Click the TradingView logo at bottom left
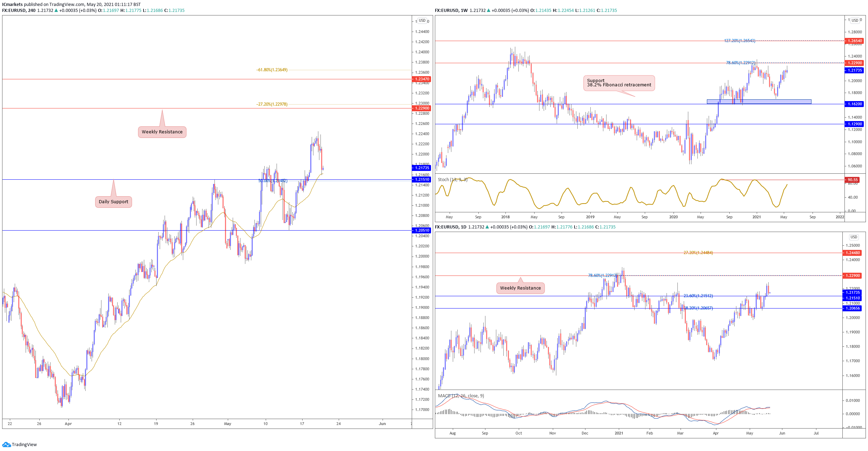The width and height of the screenshot is (868, 451). tap(19, 444)
